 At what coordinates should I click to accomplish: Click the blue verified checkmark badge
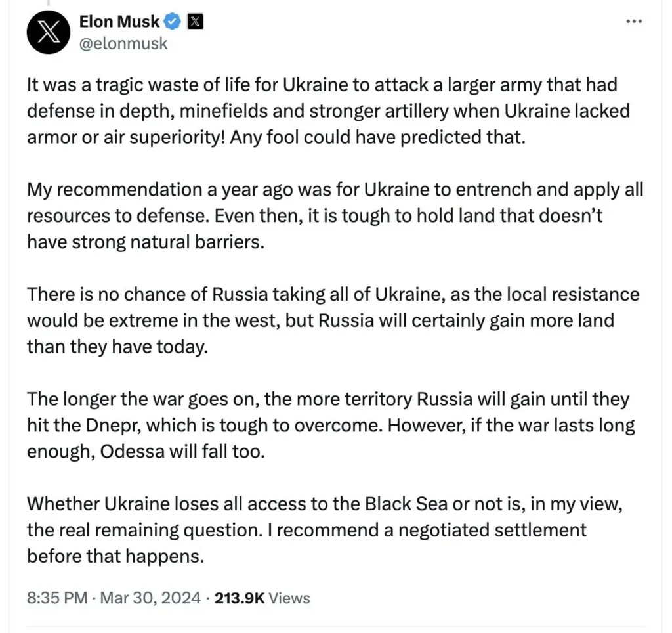pyautogui.click(x=173, y=22)
